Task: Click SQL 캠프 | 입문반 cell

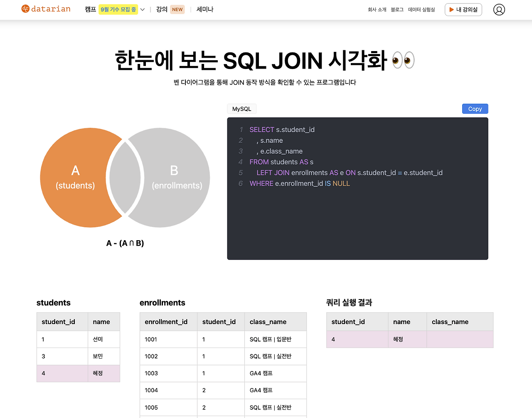Action: pyautogui.click(x=276, y=339)
